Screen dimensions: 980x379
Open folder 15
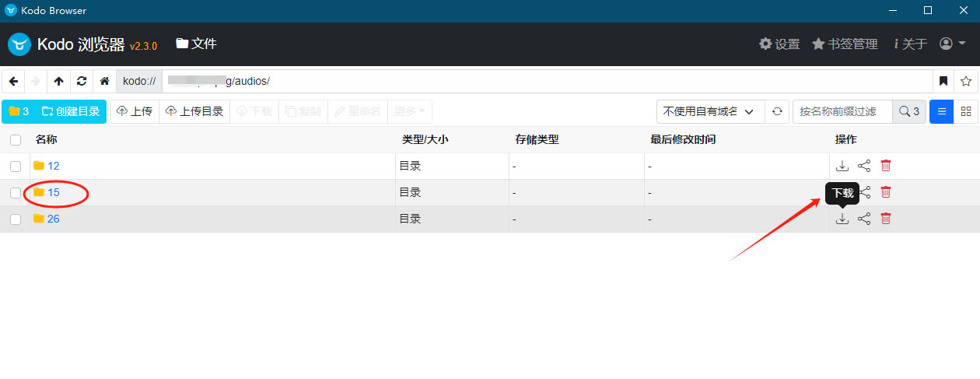click(x=54, y=192)
